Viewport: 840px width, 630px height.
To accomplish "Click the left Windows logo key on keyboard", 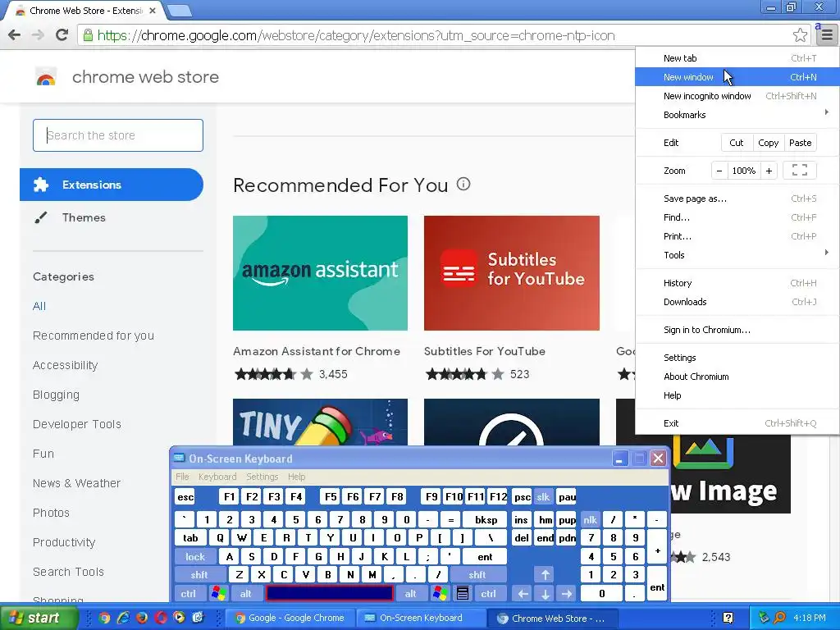I will pyautogui.click(x=218, y=594).
